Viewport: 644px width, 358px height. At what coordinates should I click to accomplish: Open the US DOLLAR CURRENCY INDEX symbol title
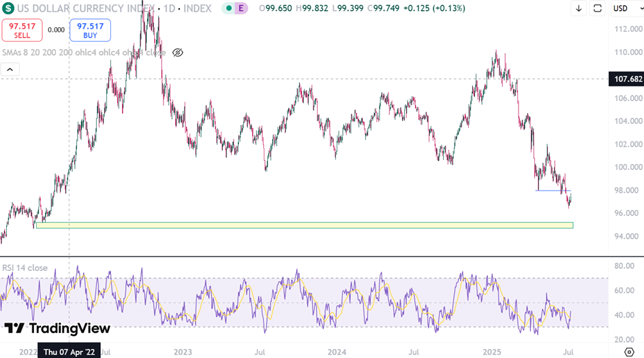(x=85, y=8)
